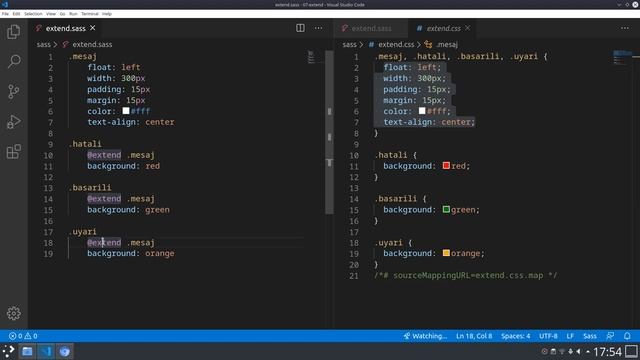
Task: Open the Explorer view in activity bar
Action: point(13,31)
